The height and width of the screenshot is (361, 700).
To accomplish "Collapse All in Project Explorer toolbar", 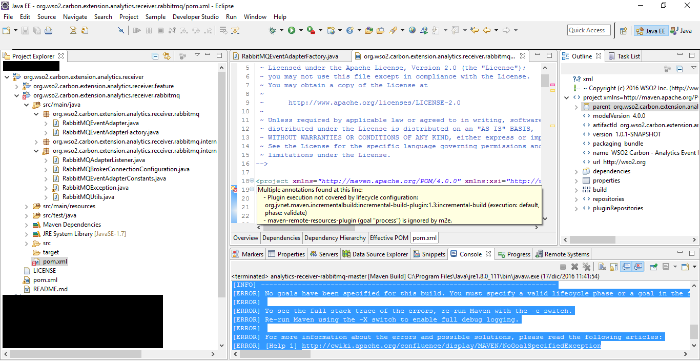I will (x=155, y=56).
